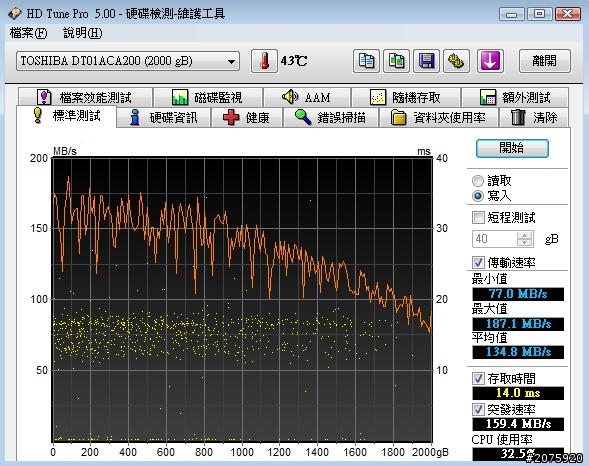
Task: Toggle the 突發速率 checkbox
Action: point(478,409)
